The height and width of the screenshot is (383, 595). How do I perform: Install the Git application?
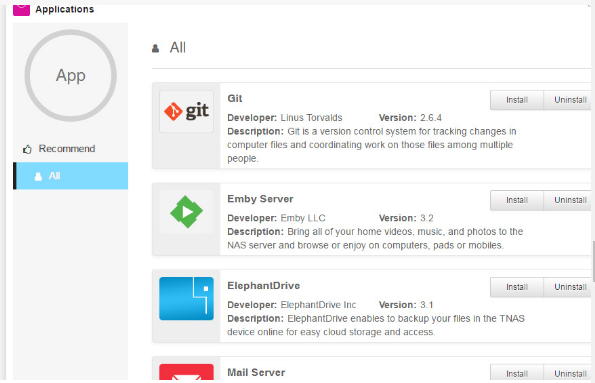tap(517, 100)
